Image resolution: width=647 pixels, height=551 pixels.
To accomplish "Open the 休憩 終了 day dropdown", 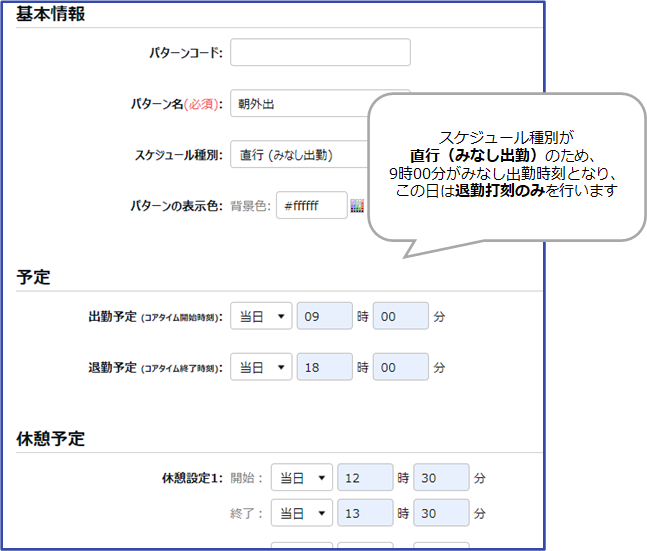I will tap(302, 513).
